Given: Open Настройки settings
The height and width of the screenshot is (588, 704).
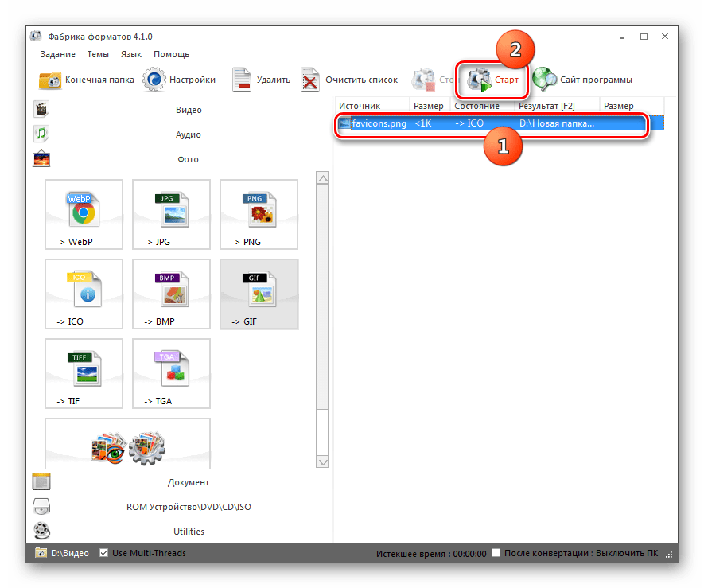Looking at the screenshot, I should pyautogui.click(x=179, y=80).
